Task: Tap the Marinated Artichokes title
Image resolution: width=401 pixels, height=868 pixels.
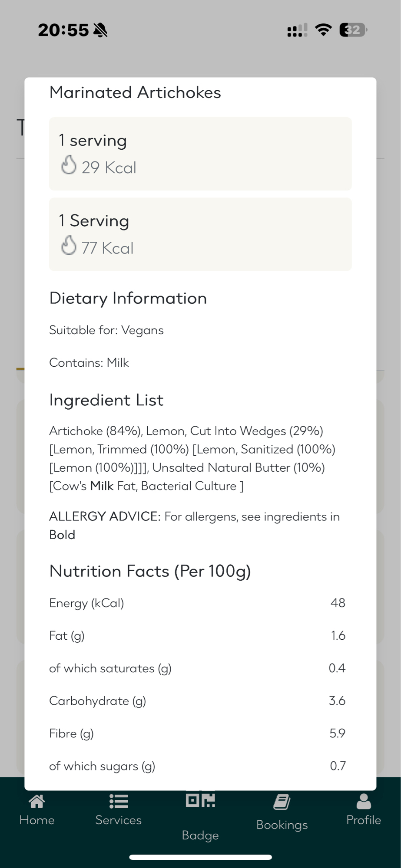Action: click(135, 92)
